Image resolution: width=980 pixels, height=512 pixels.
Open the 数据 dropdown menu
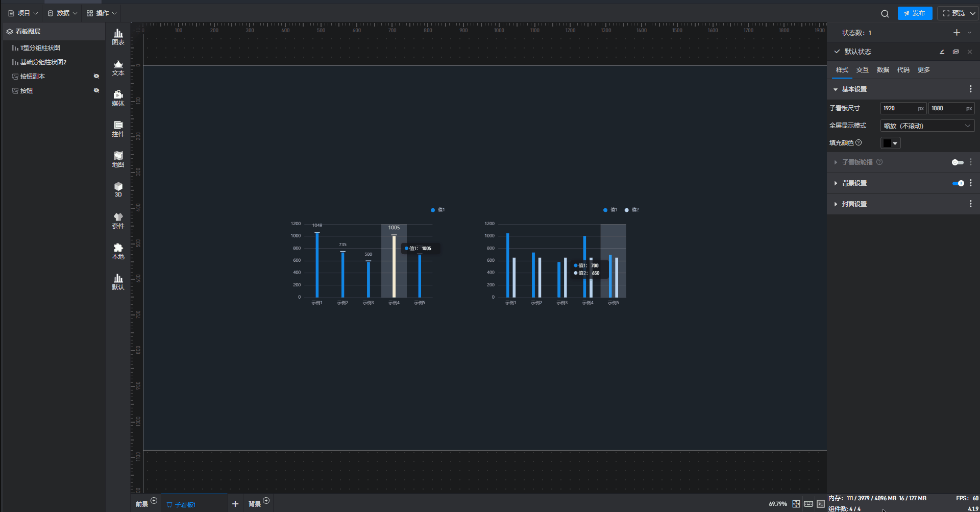pos(62,13)
